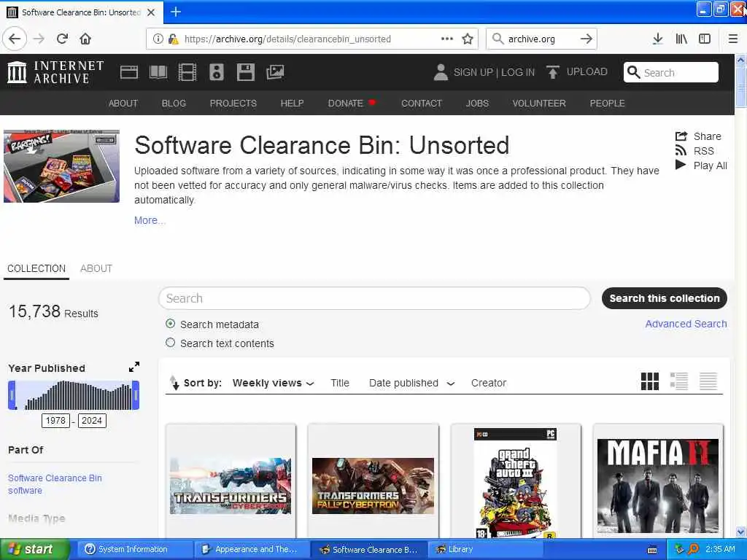Open Internet Archive video film icon
Screen dimensions: 747x560
coord(187,72)
